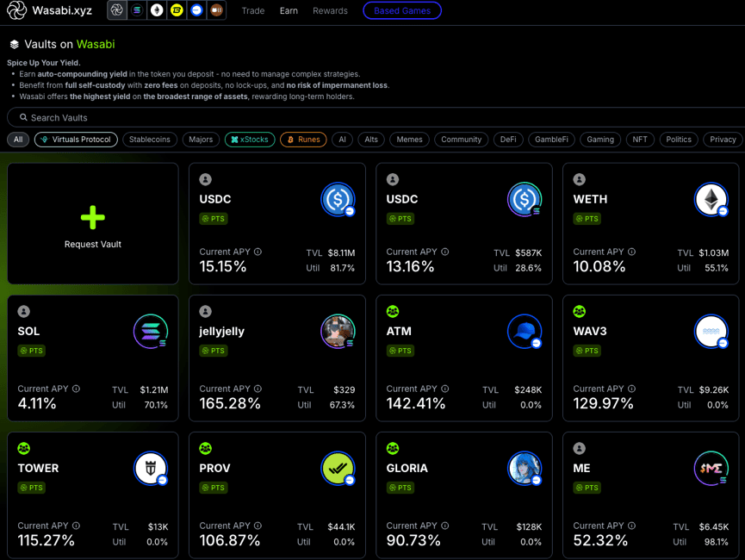745x560 pixels.
Task: Select the Ethereum network icon in header
Action: point(157,10)
